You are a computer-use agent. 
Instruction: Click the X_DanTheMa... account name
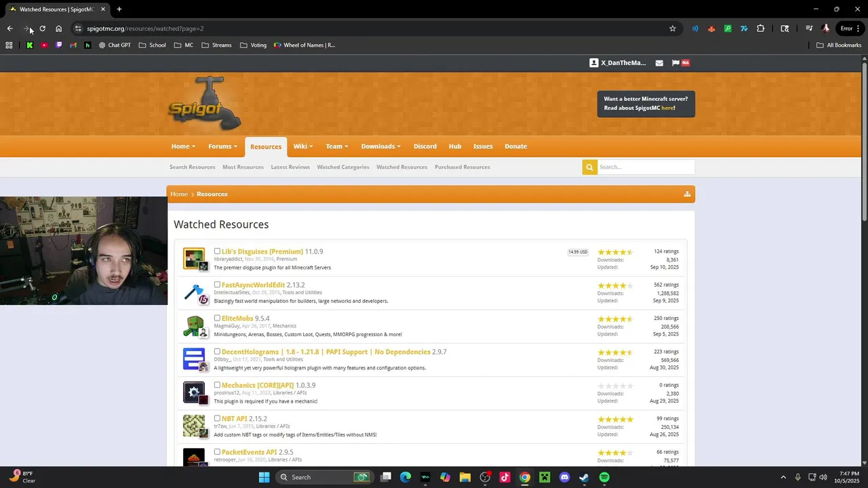623,63
